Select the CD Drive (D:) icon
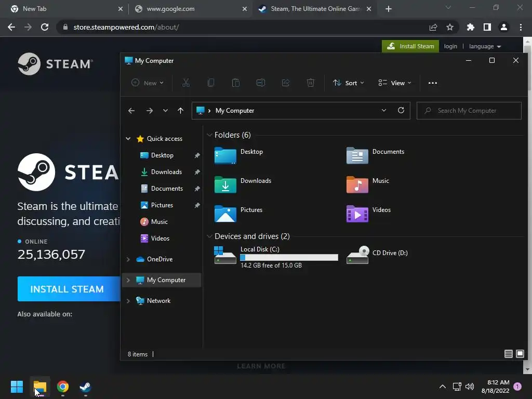This screenshot has width=532, height=399. tap(357, 255)
